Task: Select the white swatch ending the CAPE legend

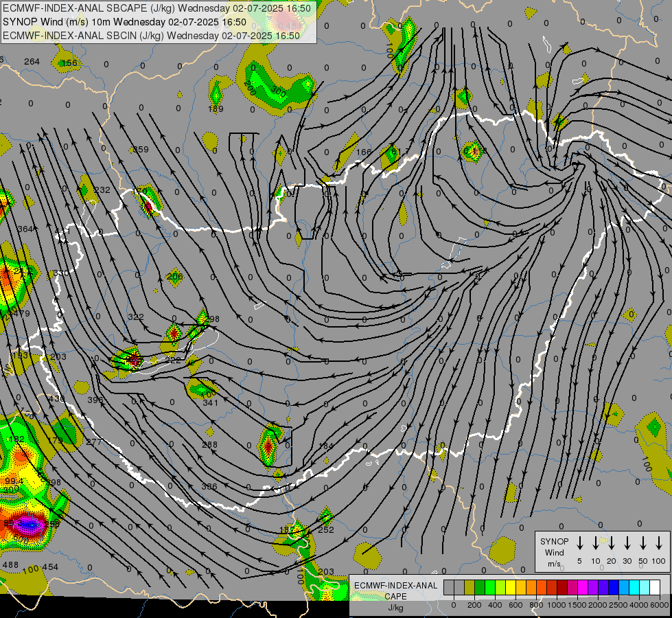Action: tap(655, 587)
